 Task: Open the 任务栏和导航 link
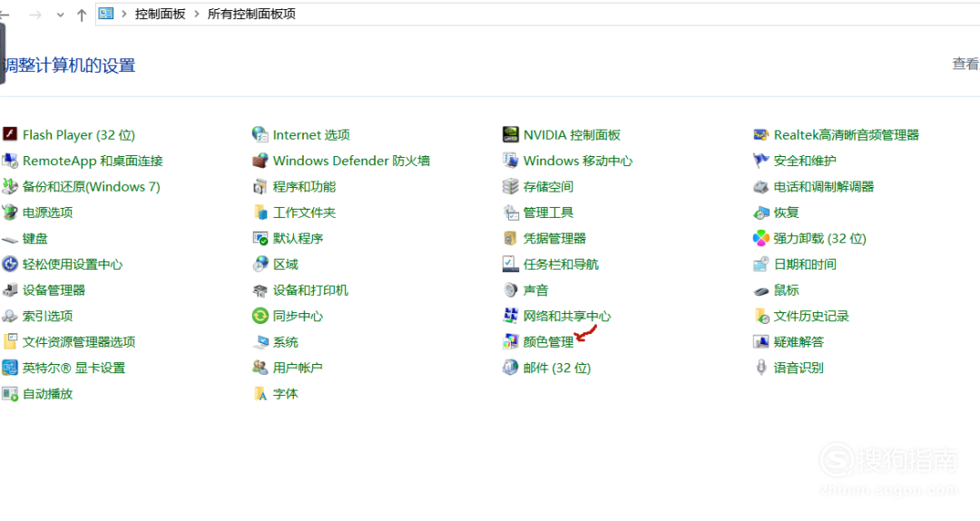(x=561, y=264)
